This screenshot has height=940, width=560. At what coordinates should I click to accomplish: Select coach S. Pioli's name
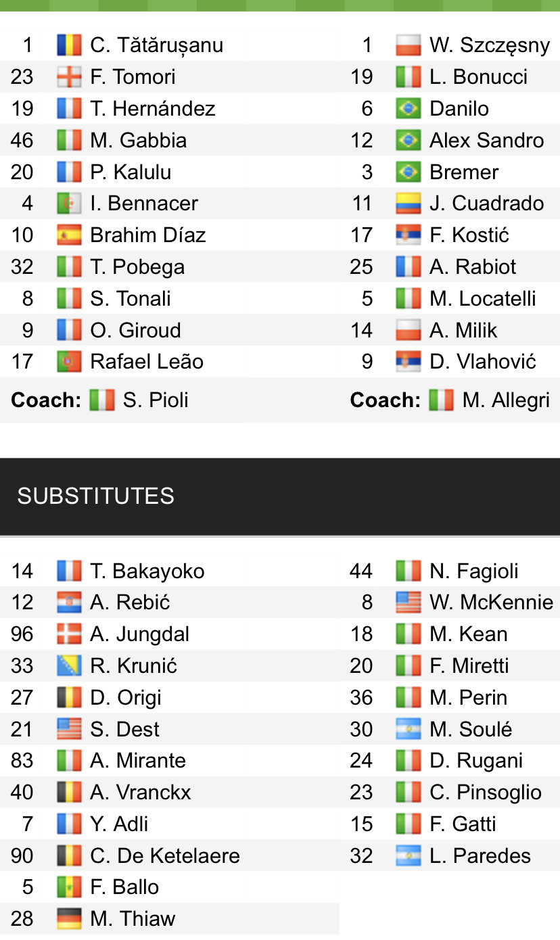tap(156, 400)
